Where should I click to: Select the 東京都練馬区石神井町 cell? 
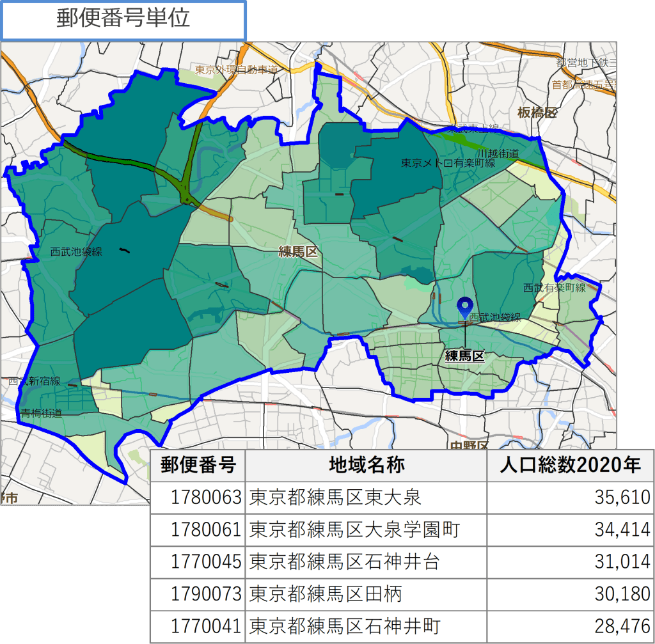click(366, 627)
